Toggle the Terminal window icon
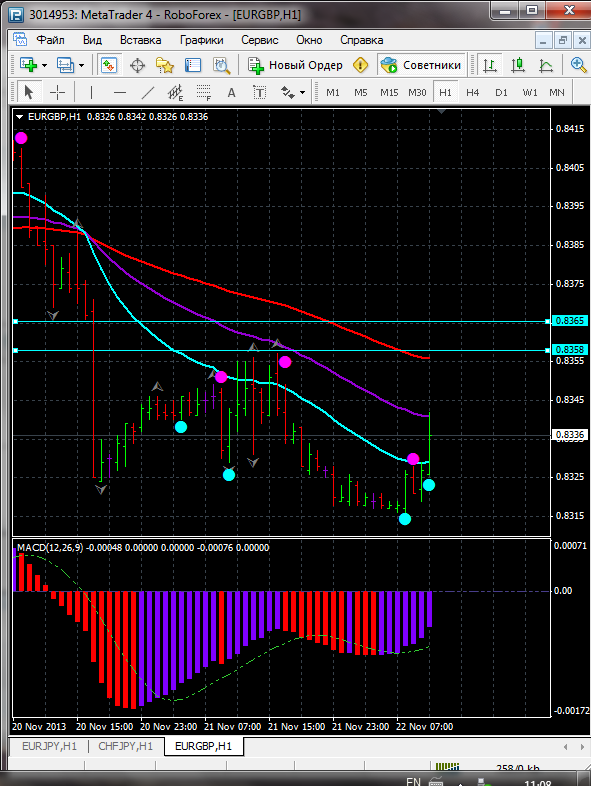Image resolution: width=600 pixels, height=786 pixels. click(192, 65)
